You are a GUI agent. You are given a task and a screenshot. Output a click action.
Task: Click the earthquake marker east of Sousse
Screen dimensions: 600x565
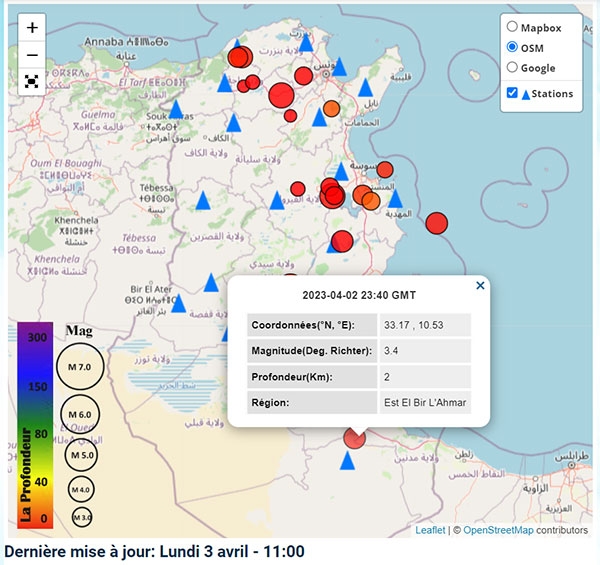385,169
